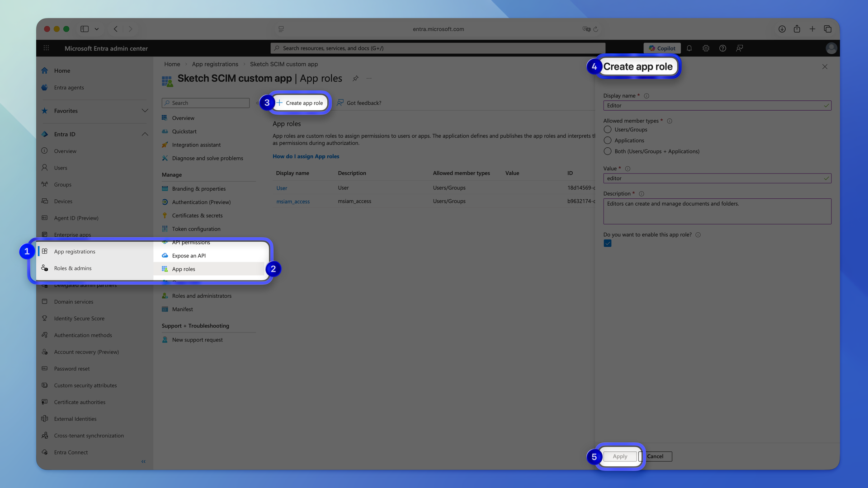
Task: Click App registrations breadcrumb link
Action: 215,64
